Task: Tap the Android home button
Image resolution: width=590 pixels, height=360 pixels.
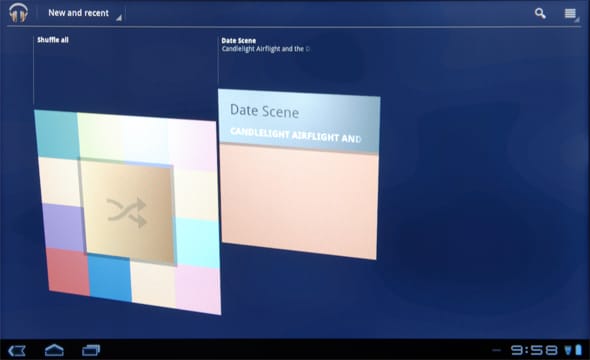Action: point(54,350)
